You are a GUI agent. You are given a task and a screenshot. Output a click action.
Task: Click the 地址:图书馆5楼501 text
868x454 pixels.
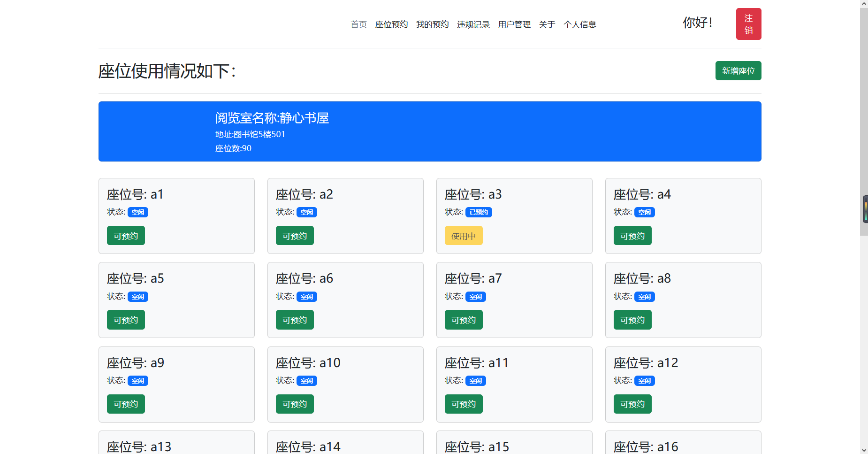[x=250, y=134]
